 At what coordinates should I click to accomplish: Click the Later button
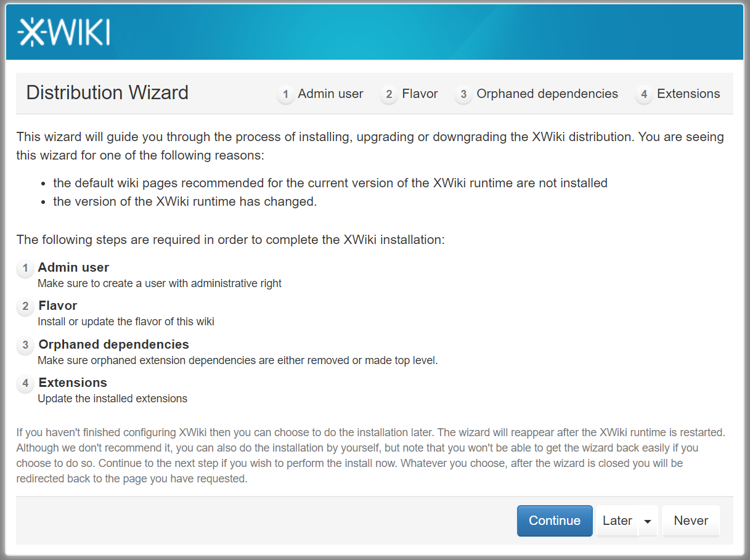point(618,521)
